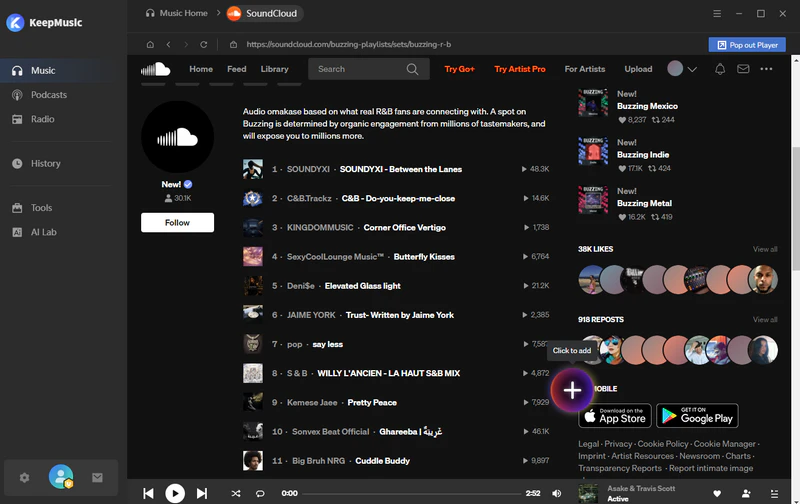The width and height of the screenshot is (800, 504).
Task: Open the Buzzing Mexico playlist
Action: click(x=647, y=106)
